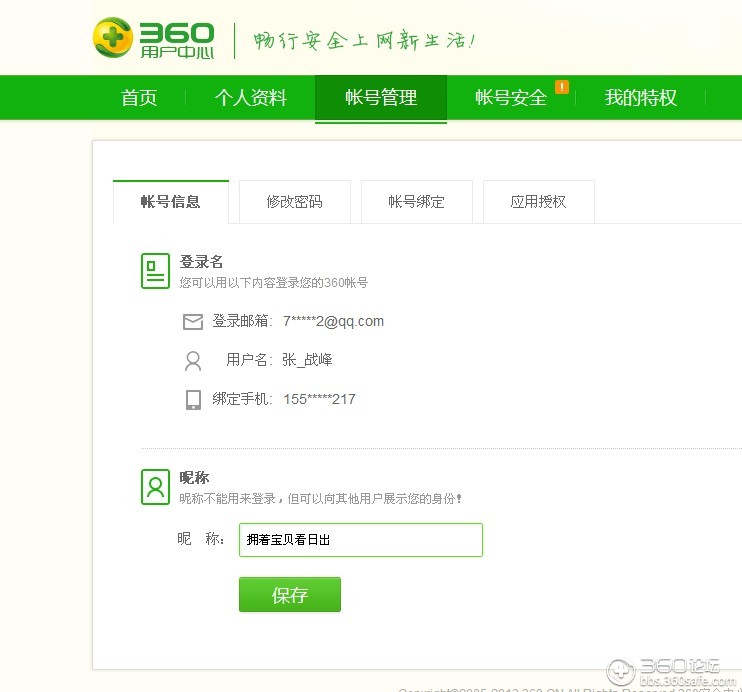Click the username 张_战峰
The height and width of the screenshot is (692, 742).
(307, 360)
